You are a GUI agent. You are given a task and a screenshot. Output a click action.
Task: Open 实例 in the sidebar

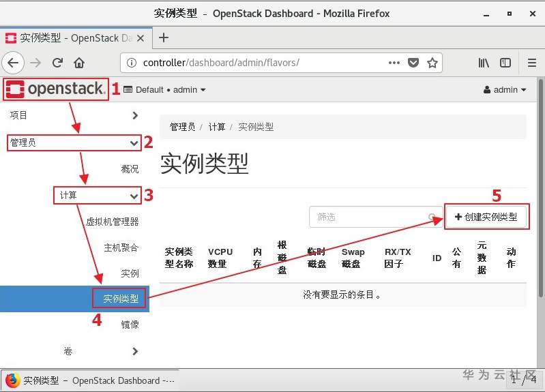[x=130, y=273]
